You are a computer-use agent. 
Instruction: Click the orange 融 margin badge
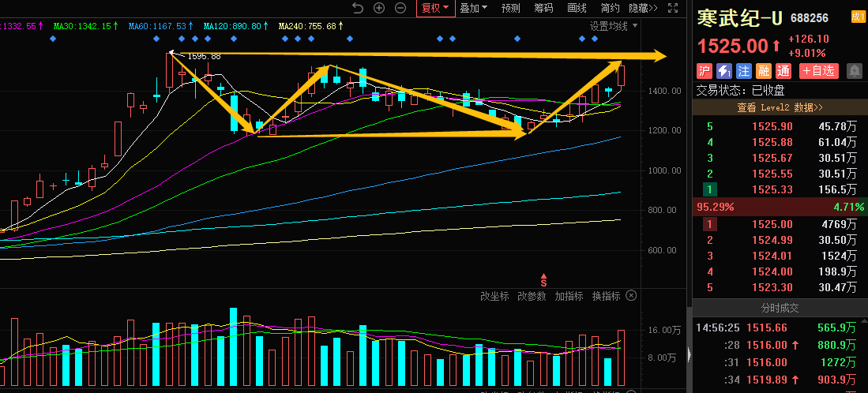(x=763, y=71)
